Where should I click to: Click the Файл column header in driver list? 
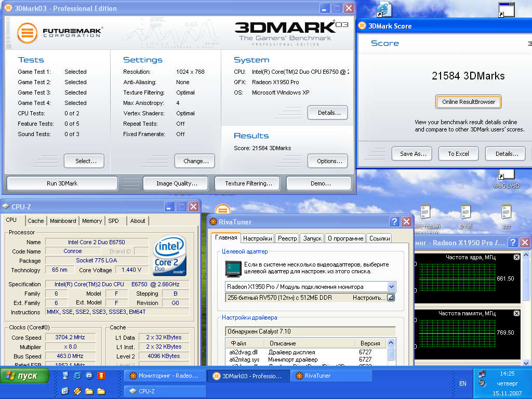pos(246,343)
